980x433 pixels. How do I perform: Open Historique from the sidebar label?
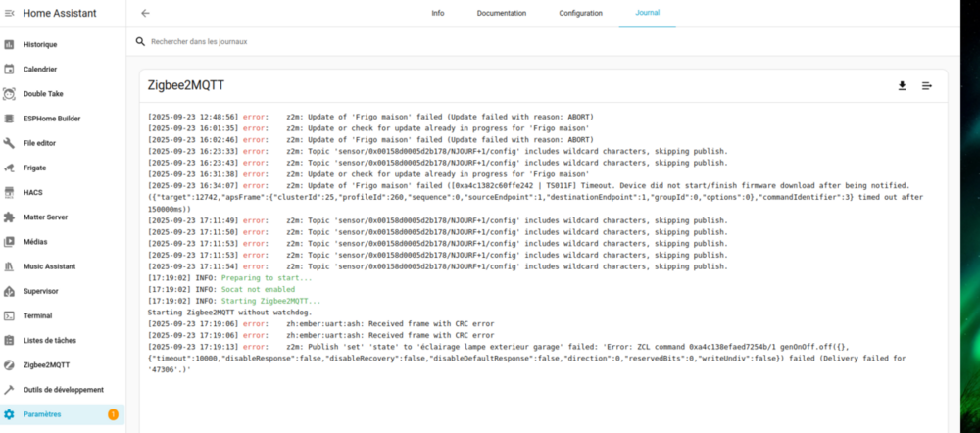40,44
